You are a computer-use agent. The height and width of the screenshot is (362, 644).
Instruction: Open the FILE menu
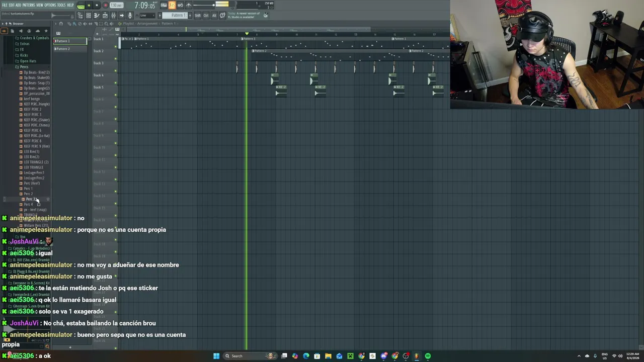click(5, 5)
